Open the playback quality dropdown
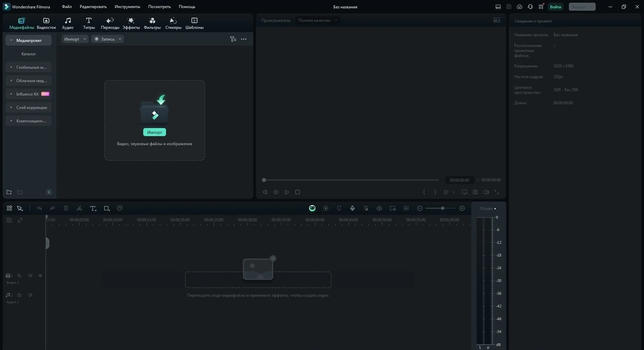Image resolution: width=644 pixels, height=350 pixels. 318,20
